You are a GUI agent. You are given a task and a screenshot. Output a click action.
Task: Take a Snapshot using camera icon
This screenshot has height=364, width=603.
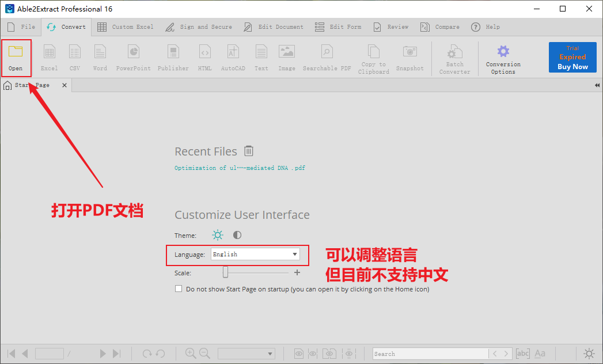coord(410,52)
